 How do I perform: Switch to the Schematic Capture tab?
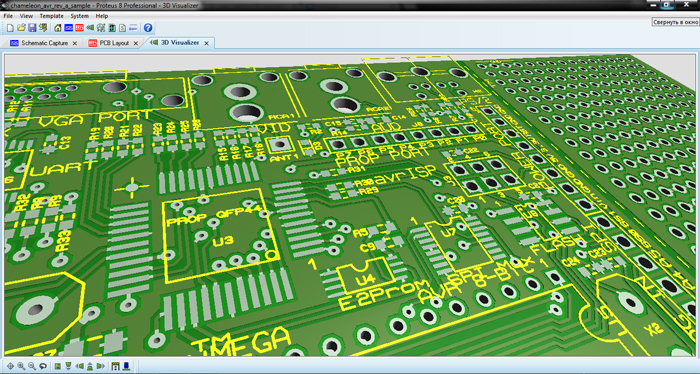click(45, 43)
